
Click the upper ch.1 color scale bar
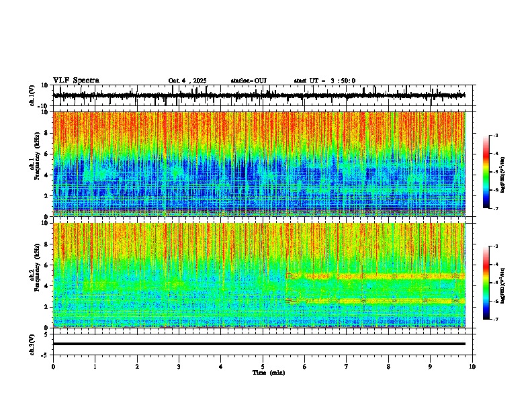[486, 172]
